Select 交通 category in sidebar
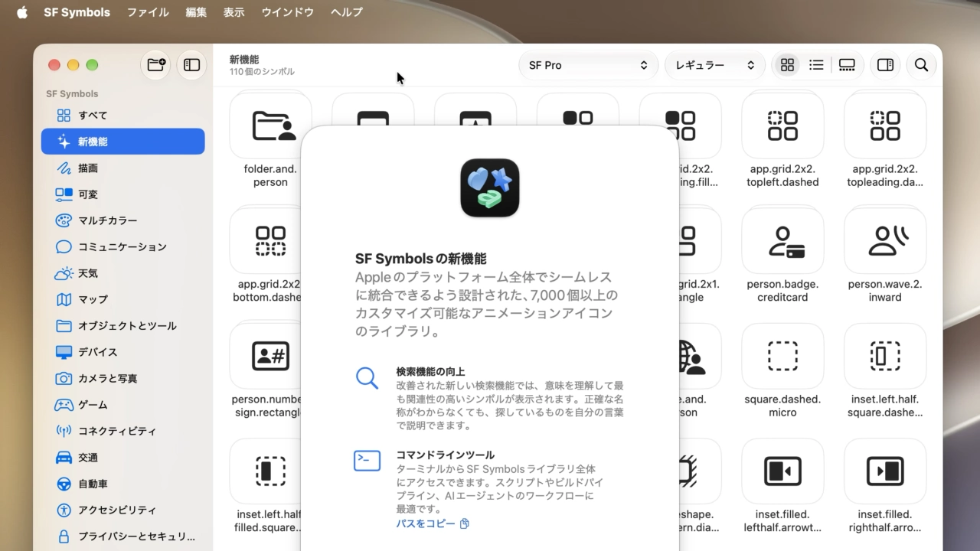This screenshot has width=980, height=551. (x=123, y=457)
